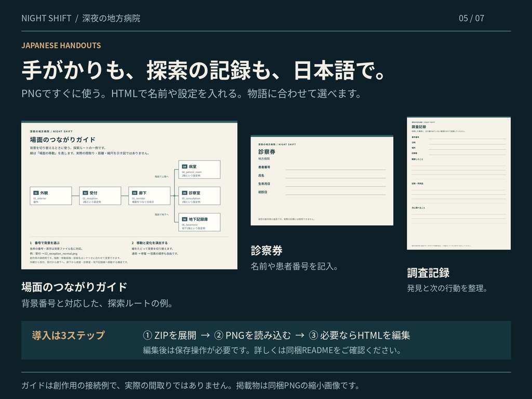The image size is (532, 399).
Task: Click step ② PNGを読み込む
Action: click(252, 335)
